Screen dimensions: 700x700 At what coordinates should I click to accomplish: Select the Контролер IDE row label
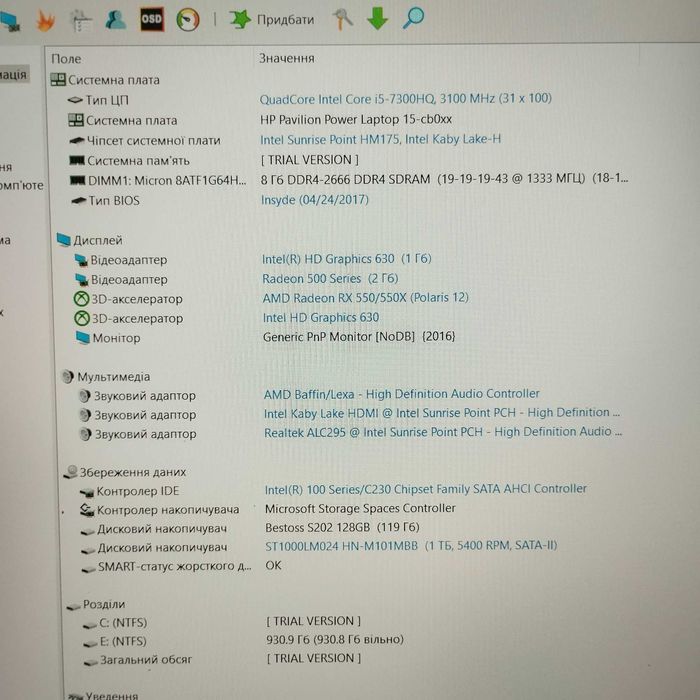click(138, 491)
